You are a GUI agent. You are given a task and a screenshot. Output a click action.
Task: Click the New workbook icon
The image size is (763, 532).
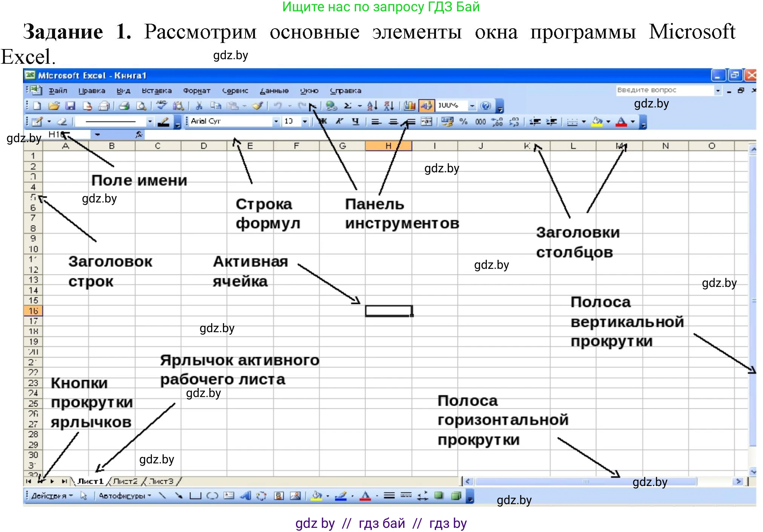click(x=37, y=106)
